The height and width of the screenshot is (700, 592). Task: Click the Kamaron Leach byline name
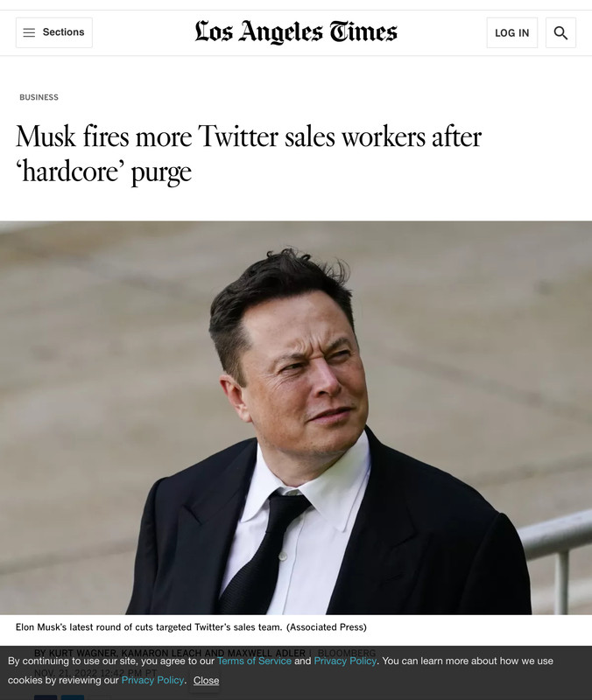point(162,653)
